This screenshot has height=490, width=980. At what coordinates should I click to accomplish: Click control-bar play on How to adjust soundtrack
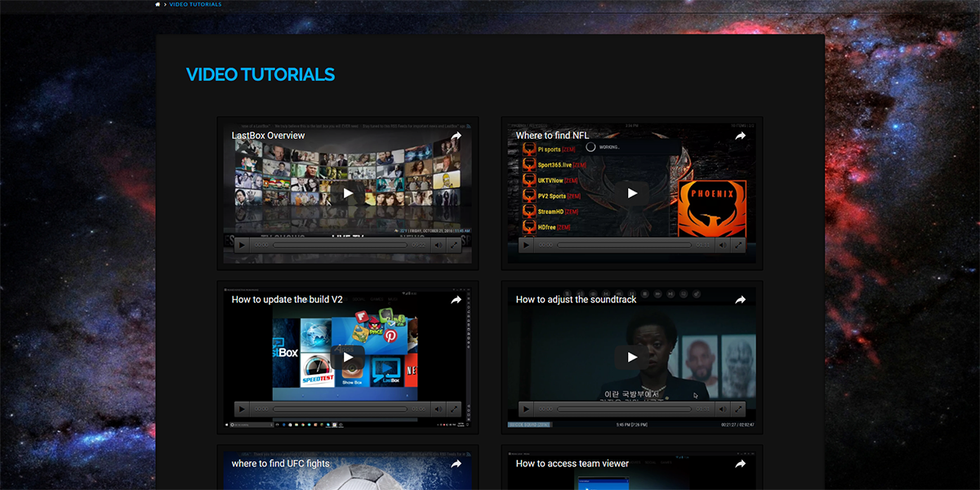pyautogui.click(x=526, y=408)
